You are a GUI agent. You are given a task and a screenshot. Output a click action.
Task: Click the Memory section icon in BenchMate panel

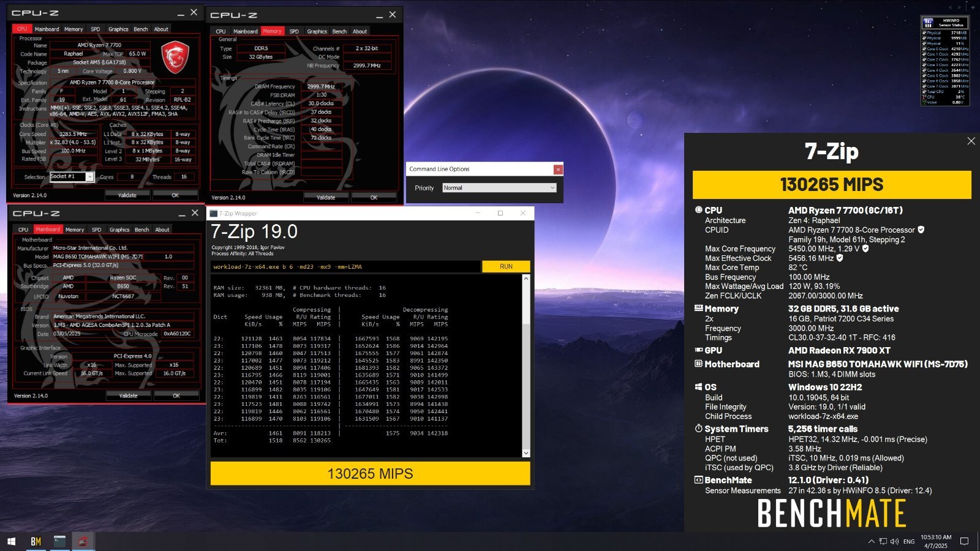(698, 309)
